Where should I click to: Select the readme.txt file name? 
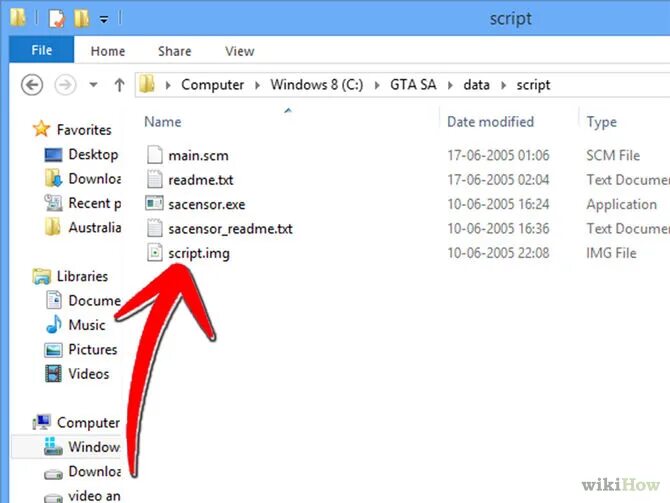point(201,180)
